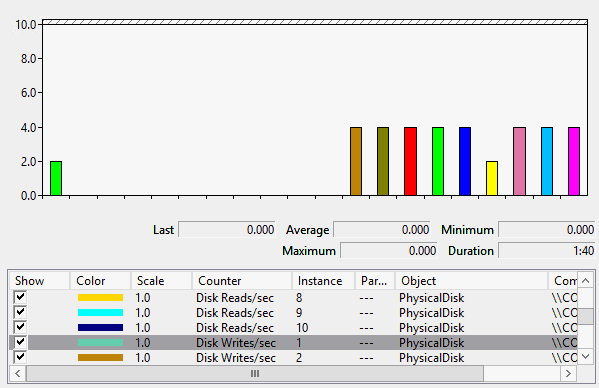Click dark blue swatch of Disk Reads/sec 10
This screenshot has width=599, height=388.
pyautogui.click(x=100, y=327)
